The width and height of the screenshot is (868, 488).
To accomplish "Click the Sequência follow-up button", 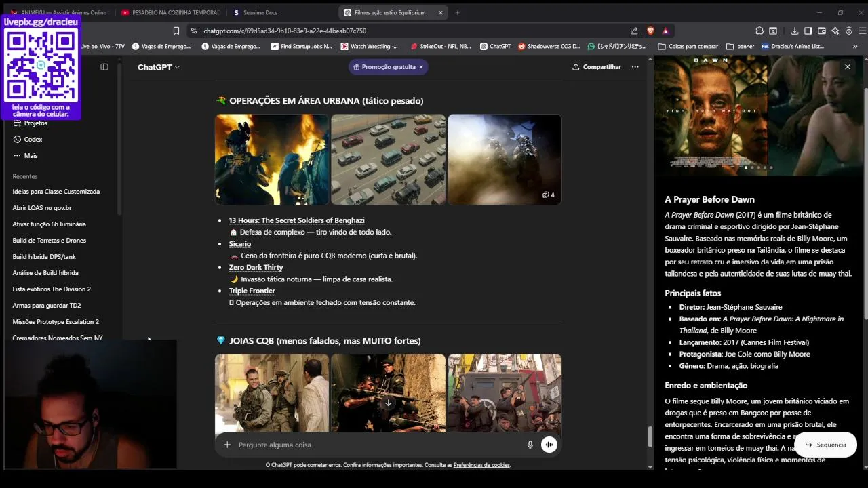I will (x=825, y=445).
